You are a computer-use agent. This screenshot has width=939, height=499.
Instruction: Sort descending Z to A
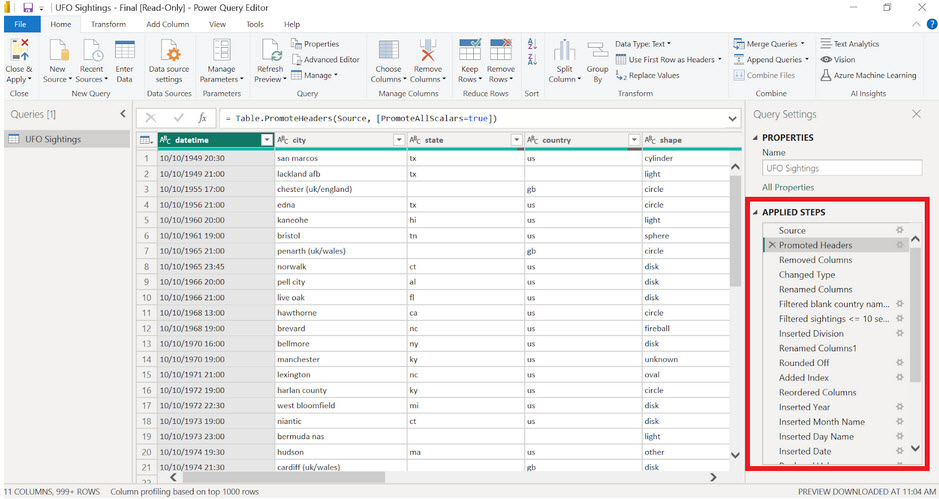532,59
